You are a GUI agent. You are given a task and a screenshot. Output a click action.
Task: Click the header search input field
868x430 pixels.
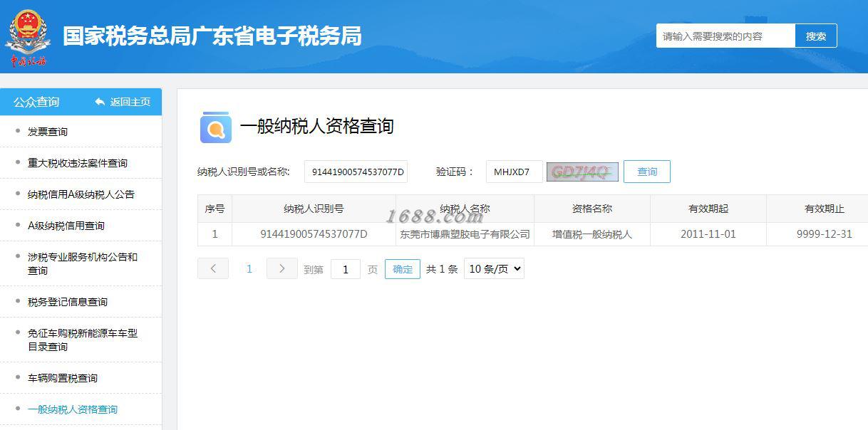pyautogui.click(x=725, y=36)
